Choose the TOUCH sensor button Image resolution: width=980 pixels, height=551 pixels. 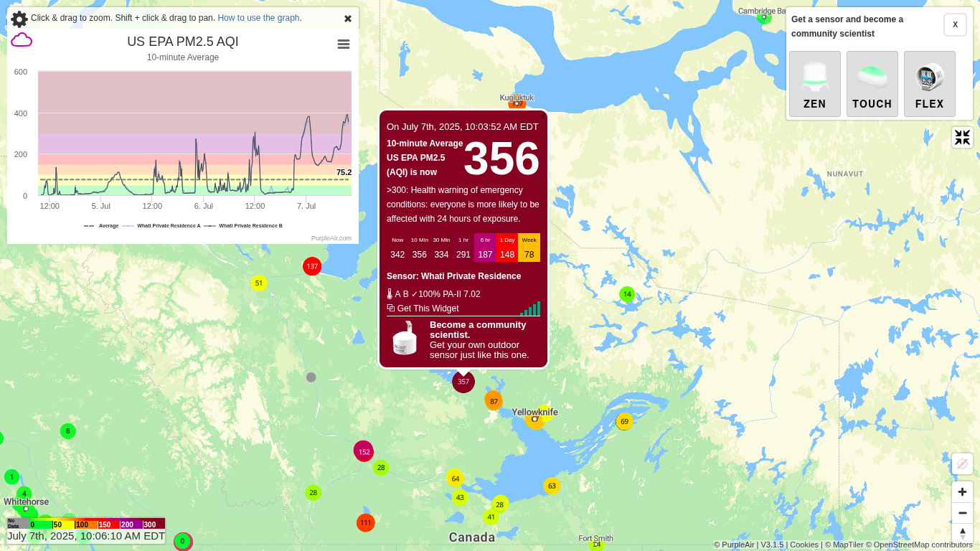872,84
